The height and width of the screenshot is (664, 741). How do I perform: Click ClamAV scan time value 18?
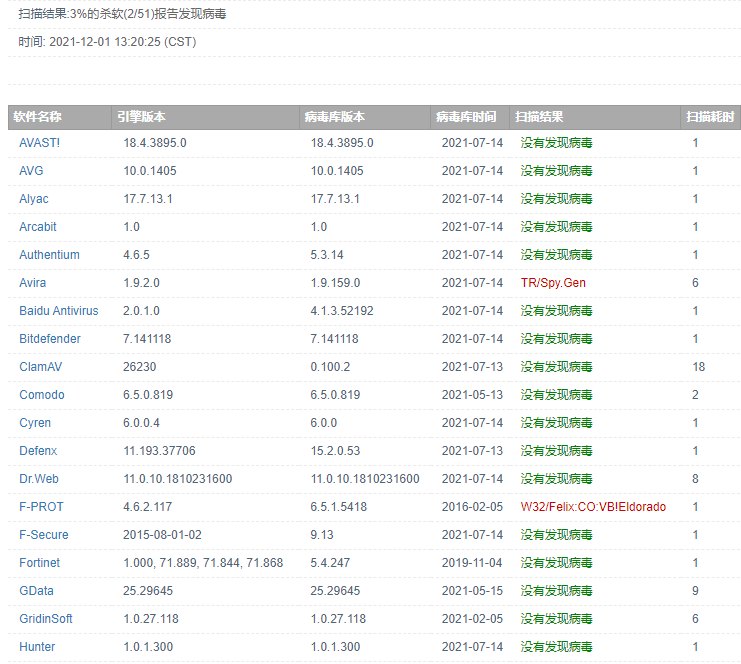[698, 367]
